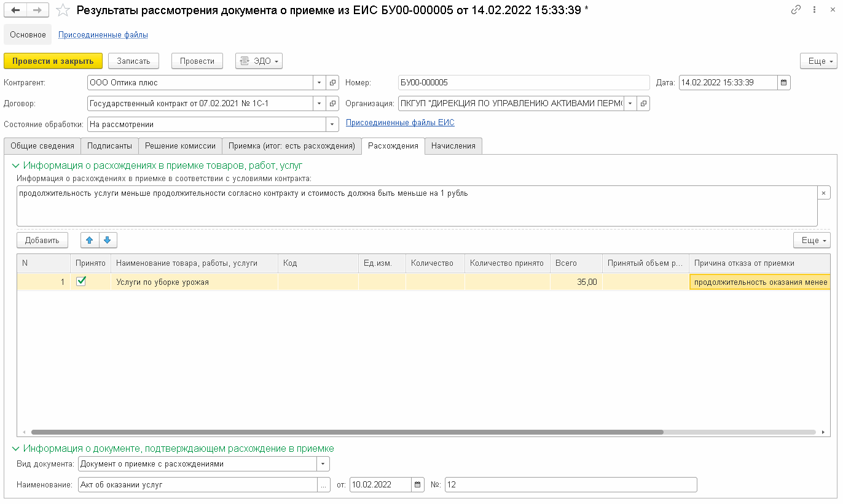Open selection dialog for Наименование field

tap(324, 484)
